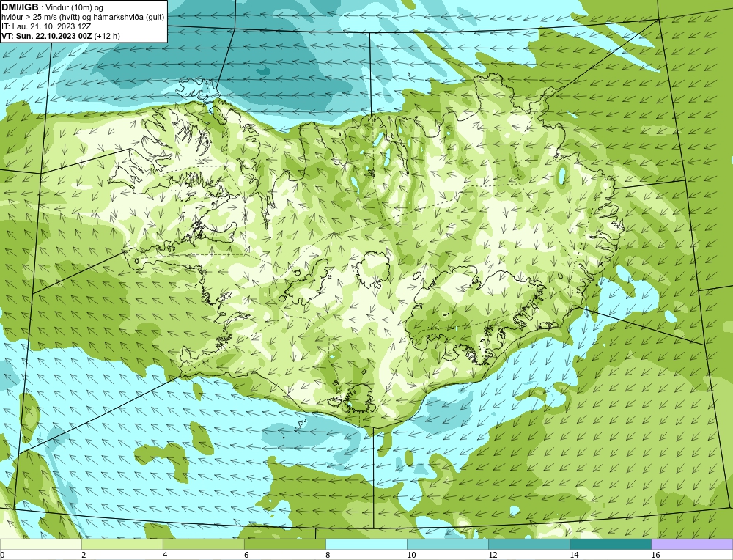Click the 'VT: Sun. 22.10.2023 00Z' line
The image size is (733, 560).
47,36
